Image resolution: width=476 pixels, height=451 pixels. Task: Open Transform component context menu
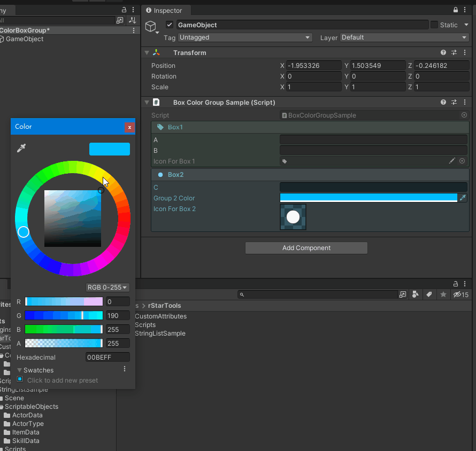[465, 52]
